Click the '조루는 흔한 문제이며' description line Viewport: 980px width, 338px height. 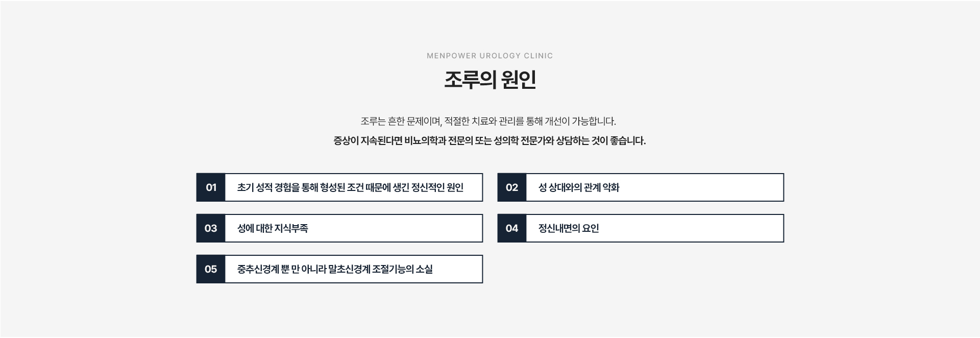(488, 122)
